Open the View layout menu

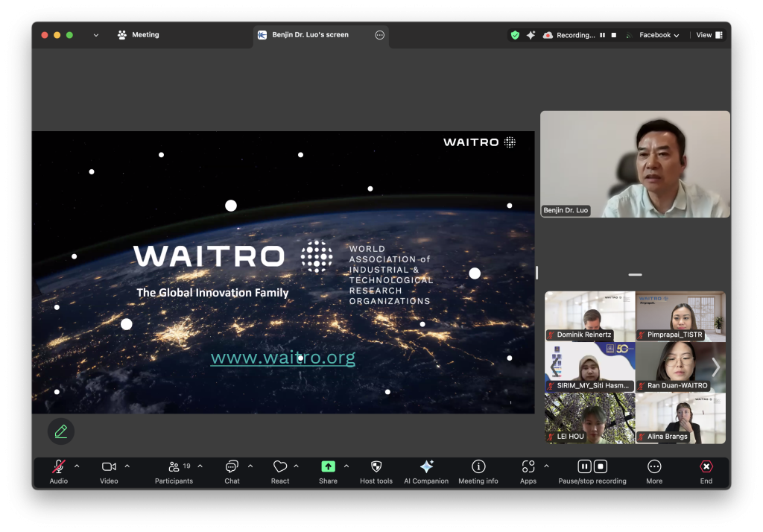pyautogui.click(x=709, y=35)
